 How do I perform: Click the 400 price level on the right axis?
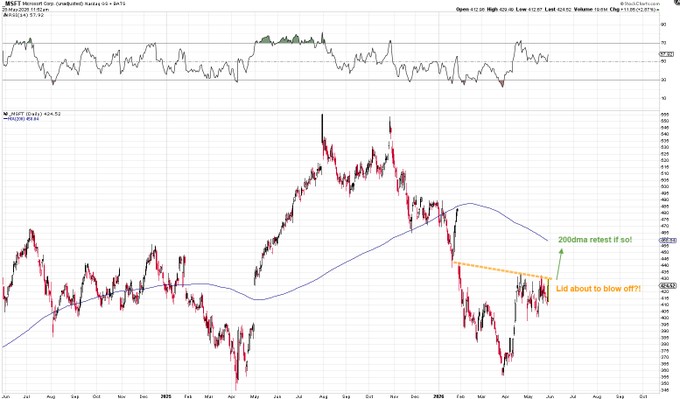(664, 318)
